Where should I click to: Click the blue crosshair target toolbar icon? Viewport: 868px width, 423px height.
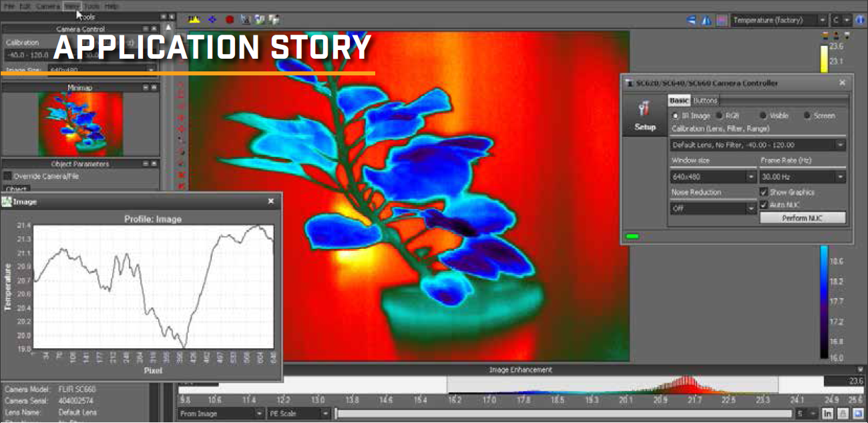coord(212,20)
